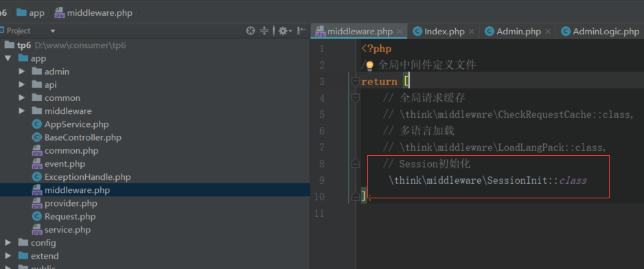Toggle the fold marker on line 10

(356, 197)
